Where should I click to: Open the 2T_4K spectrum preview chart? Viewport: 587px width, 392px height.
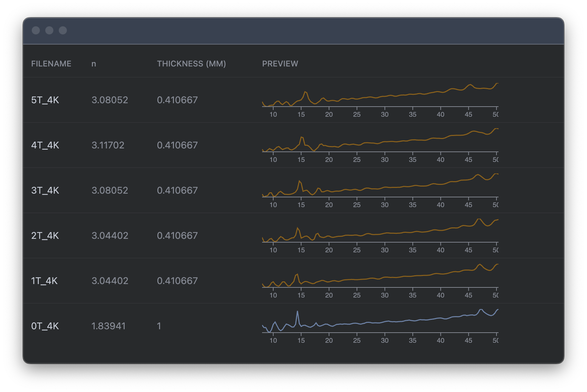[x=380, y=235]
